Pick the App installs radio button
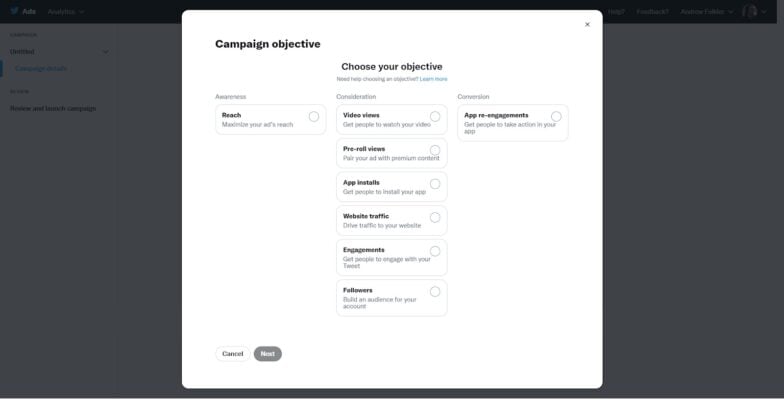This screenshot has width=784, height=401. tap(435, 184)
